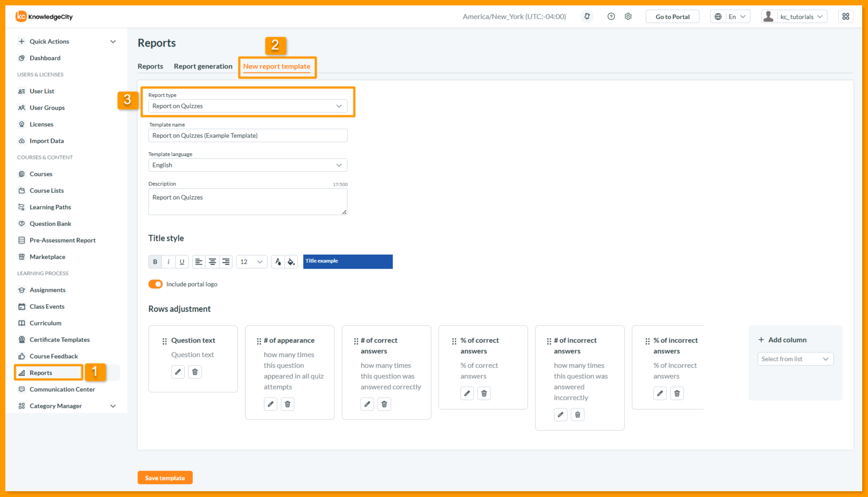Open User List in sidebar

[x=42, y=91]
